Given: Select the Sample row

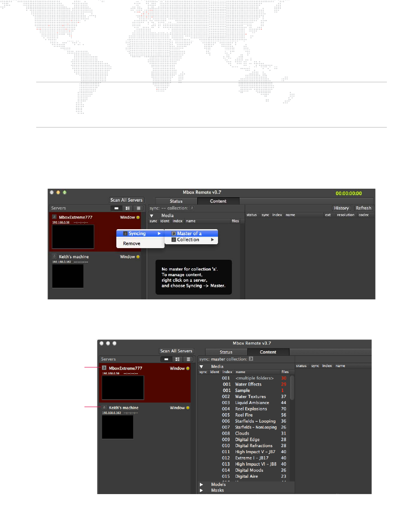Looking at the screenshot, I should tap(243, 390).
